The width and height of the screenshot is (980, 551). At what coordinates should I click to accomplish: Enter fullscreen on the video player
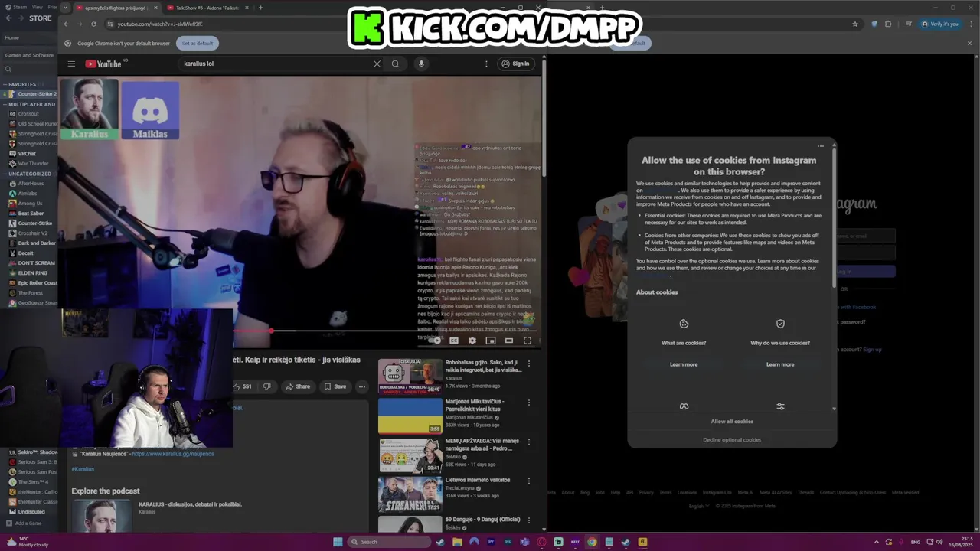click(x=528, y=341)
